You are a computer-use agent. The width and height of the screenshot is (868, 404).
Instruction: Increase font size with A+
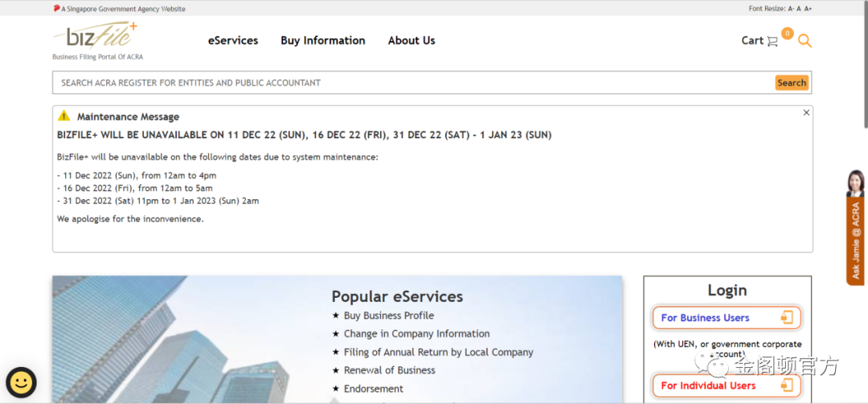(x=809, y=9)
